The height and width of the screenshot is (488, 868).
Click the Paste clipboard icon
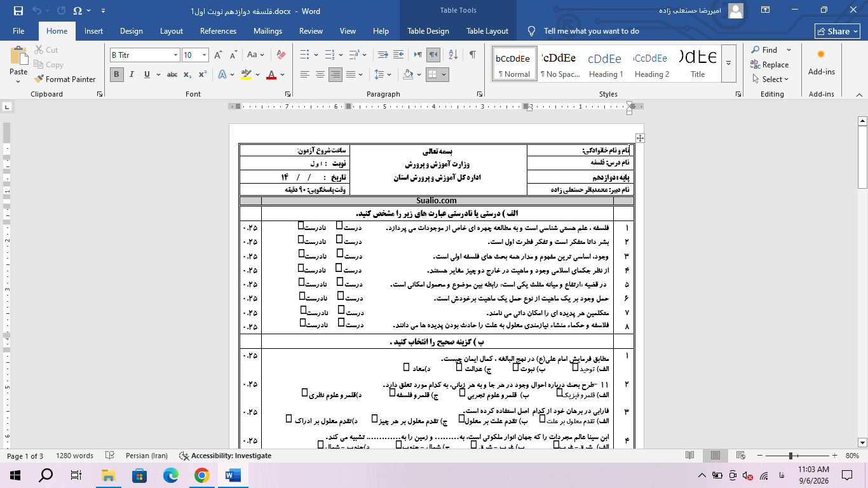(18, 56)
